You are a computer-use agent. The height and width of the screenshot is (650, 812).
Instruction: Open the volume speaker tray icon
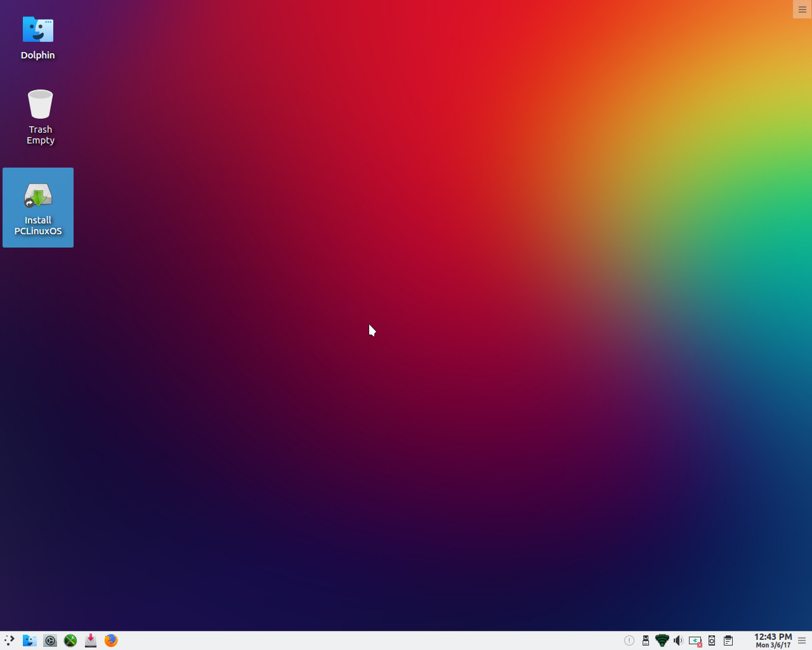point(679,640)
